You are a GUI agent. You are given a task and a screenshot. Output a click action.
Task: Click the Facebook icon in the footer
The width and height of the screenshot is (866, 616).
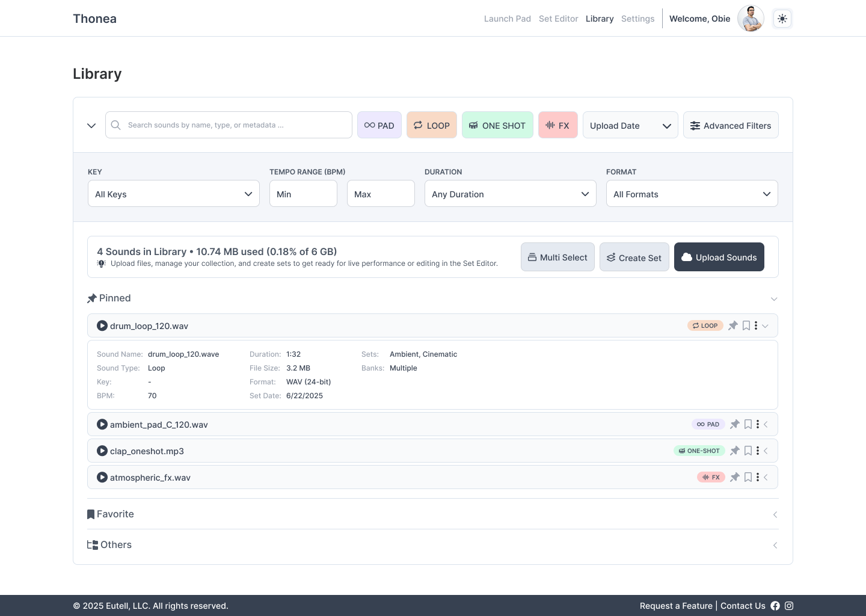(x=775, y=606)
